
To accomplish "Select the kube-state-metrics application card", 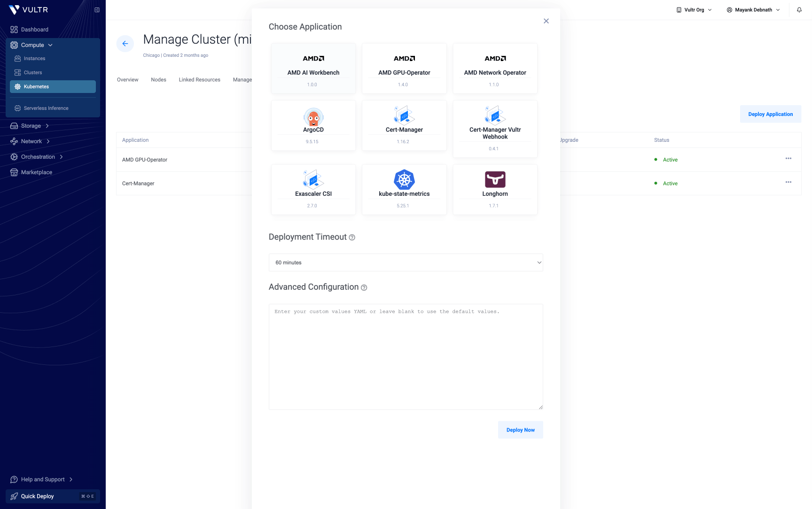I will pyautogui.click(x=404, y=190).
